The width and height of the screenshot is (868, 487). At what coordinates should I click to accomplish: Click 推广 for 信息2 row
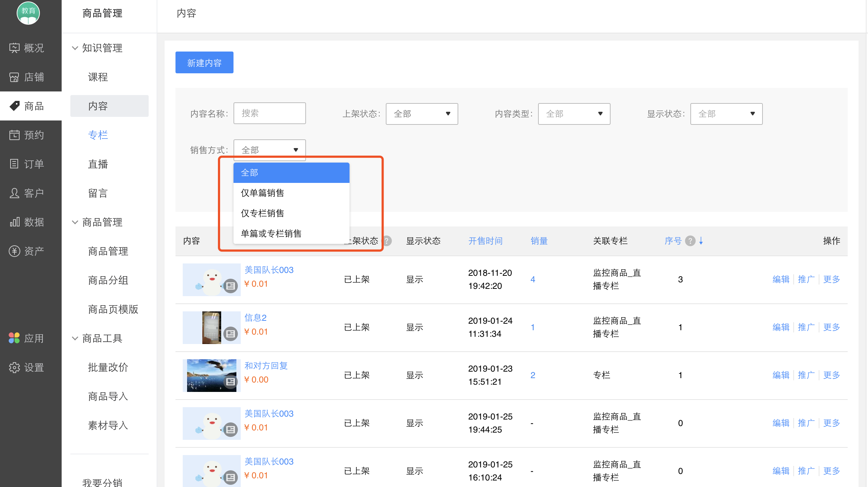pyautogui.click(x=806, y=327)
